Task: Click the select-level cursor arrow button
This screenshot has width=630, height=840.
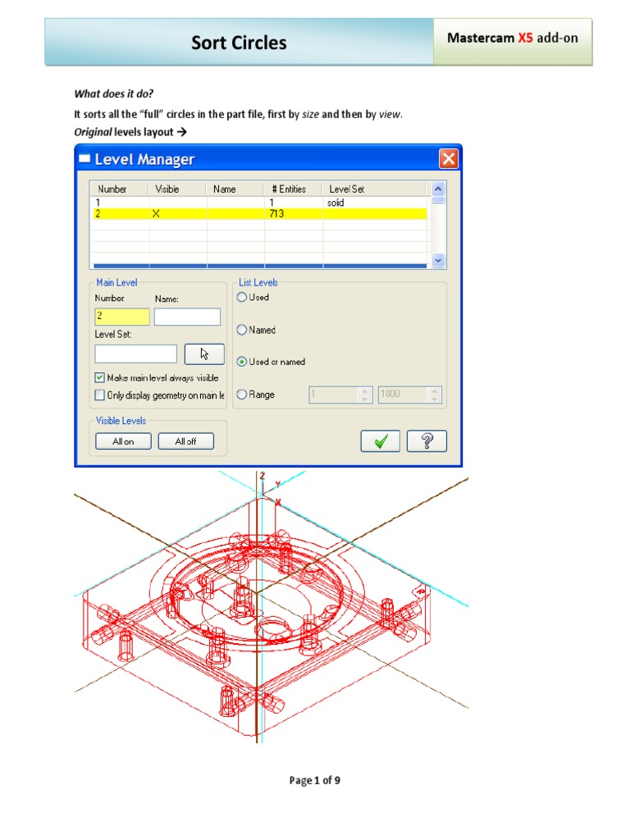Action: click(x=204, y=354)
